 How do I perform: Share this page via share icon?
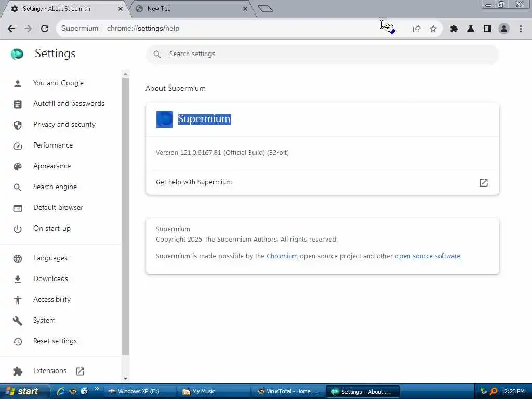pos(417,29)
